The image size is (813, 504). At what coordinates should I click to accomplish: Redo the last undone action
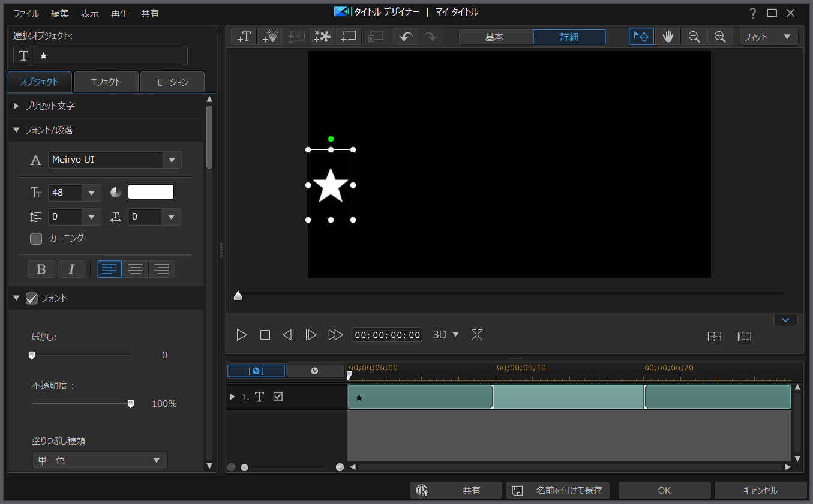431,37
